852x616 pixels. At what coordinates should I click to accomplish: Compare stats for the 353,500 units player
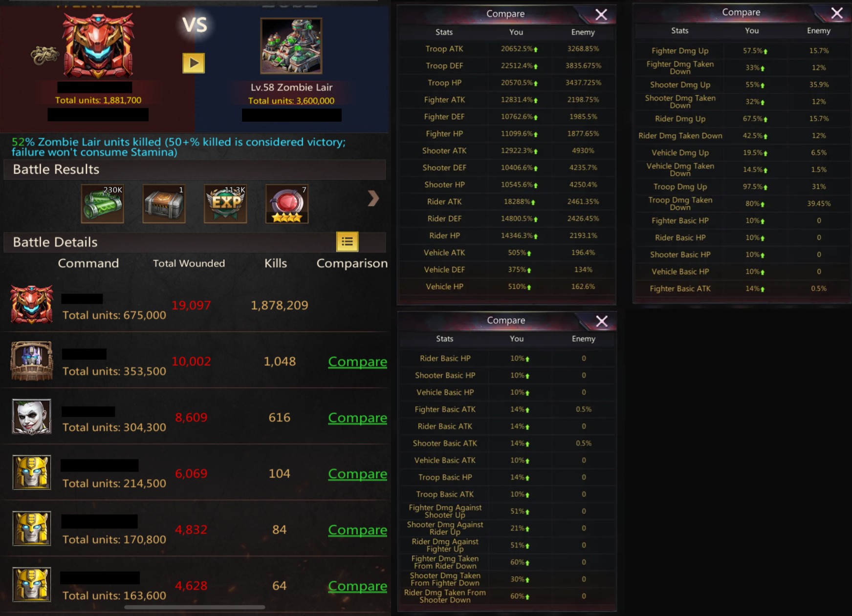(357, 361)
